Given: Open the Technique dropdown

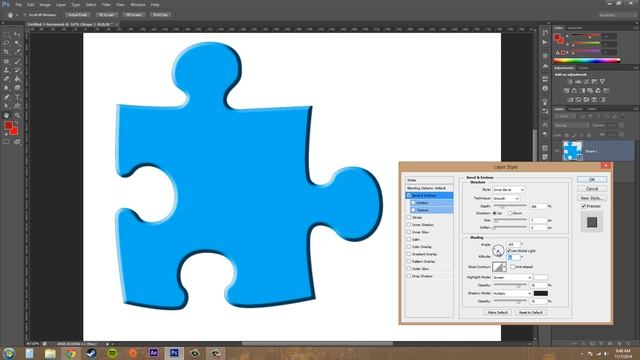Looking at the screenshot, I should (x=506, y=198).
